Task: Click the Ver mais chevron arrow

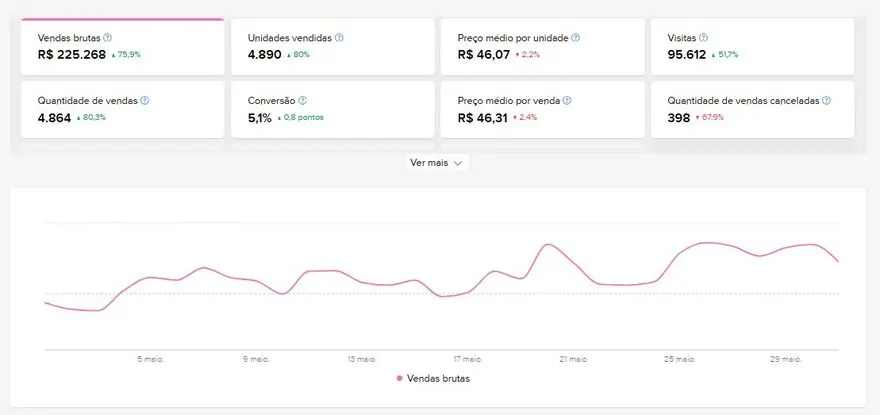Action: (x=457, y=163)
